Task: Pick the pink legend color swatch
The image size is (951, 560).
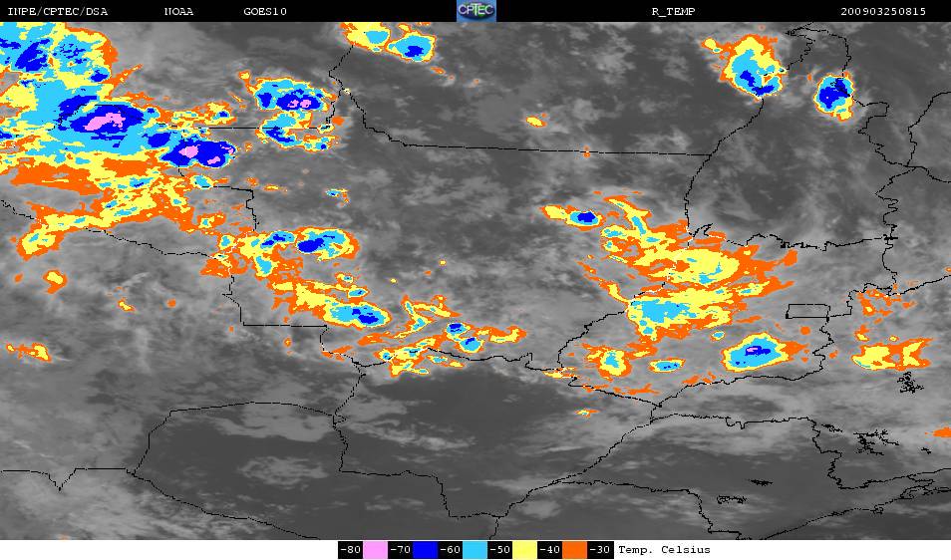Action: click(x=376, y=550)
